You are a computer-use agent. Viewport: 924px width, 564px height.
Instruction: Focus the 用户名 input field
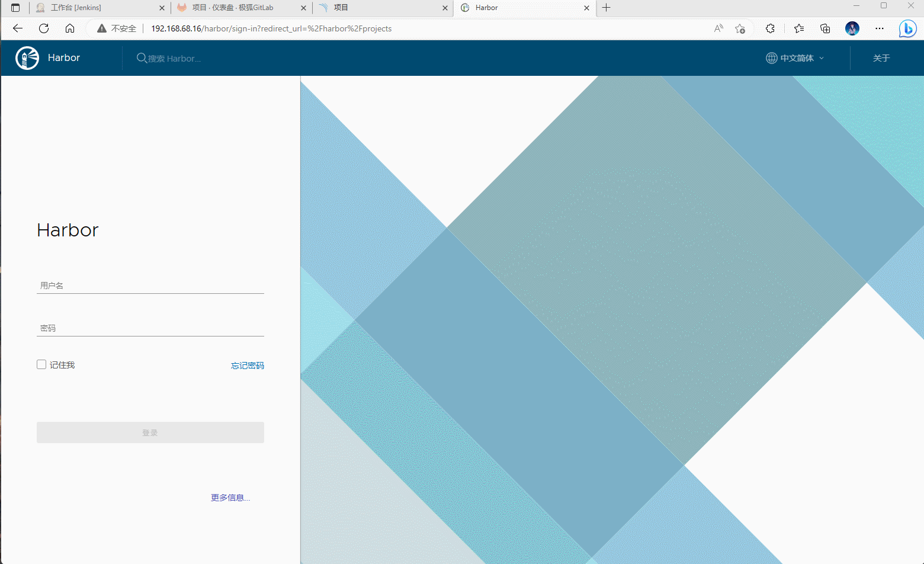point(150,286)
